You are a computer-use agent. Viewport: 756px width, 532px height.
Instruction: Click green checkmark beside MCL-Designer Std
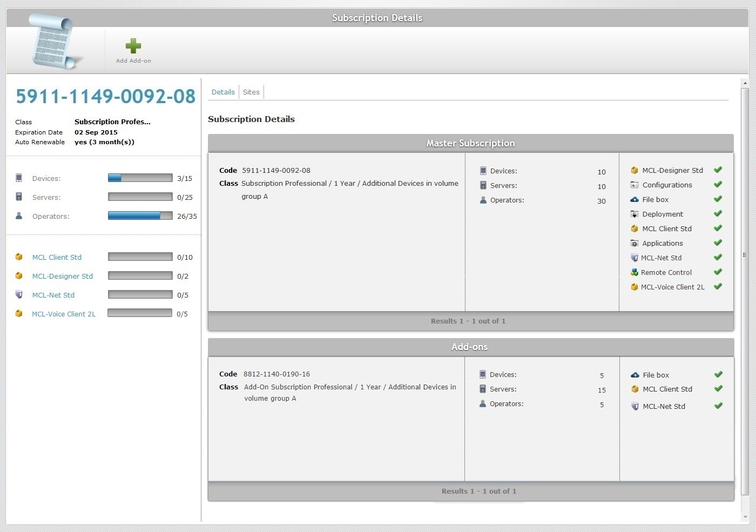(x=718, y=170)
